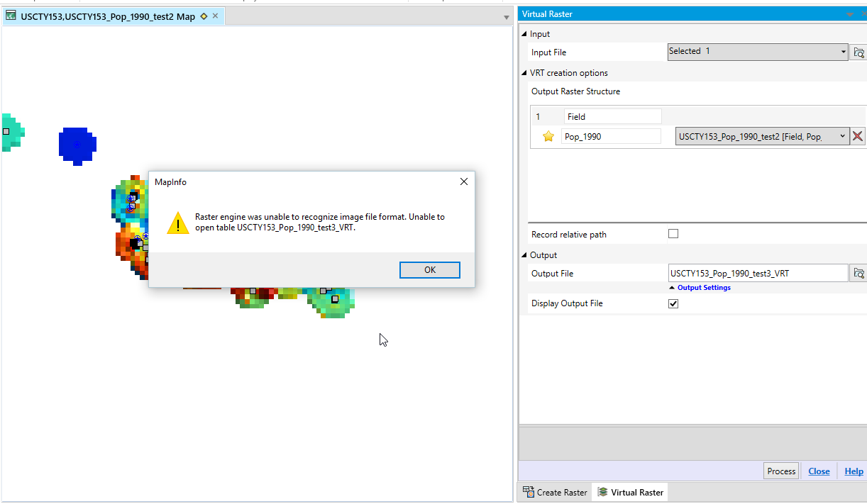Click the Create Raster tool icon
The height and width of the screenshot is (504, 867).
point(528,491)
